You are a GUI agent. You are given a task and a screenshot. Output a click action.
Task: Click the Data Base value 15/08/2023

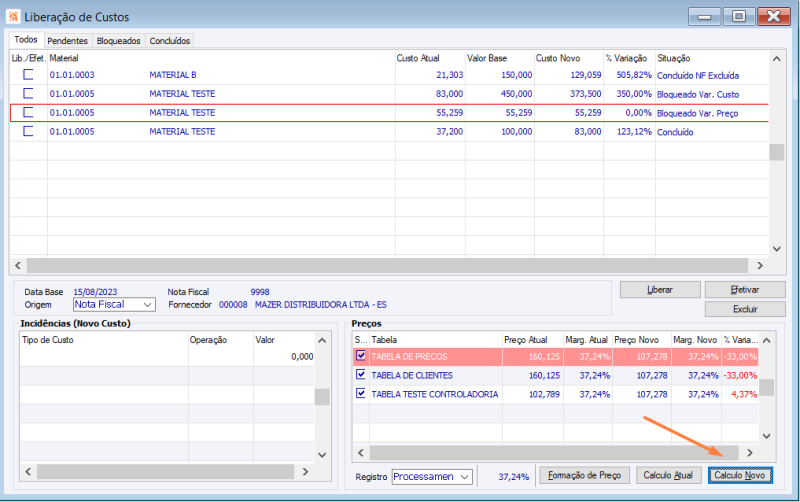point(95,292)
